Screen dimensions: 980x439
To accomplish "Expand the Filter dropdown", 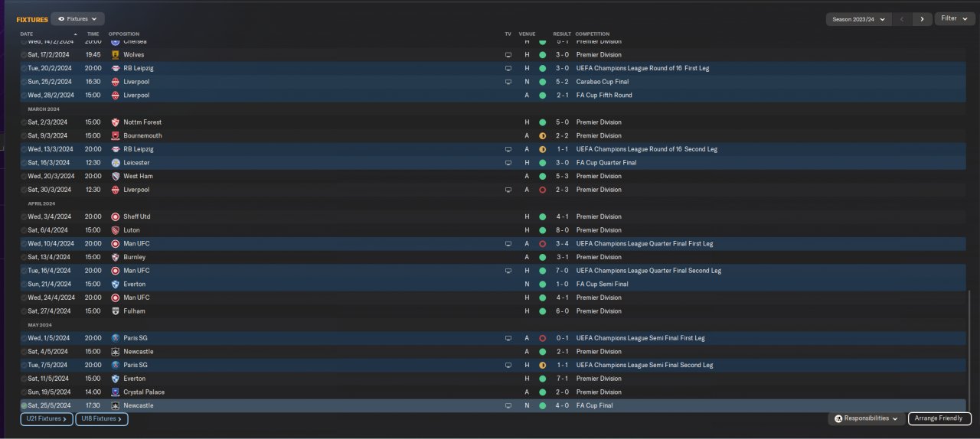I will pos(954,18).
